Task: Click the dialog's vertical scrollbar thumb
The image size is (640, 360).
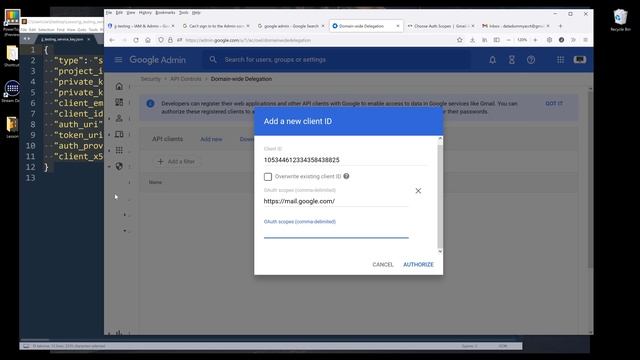Action: tap(440, 195)
